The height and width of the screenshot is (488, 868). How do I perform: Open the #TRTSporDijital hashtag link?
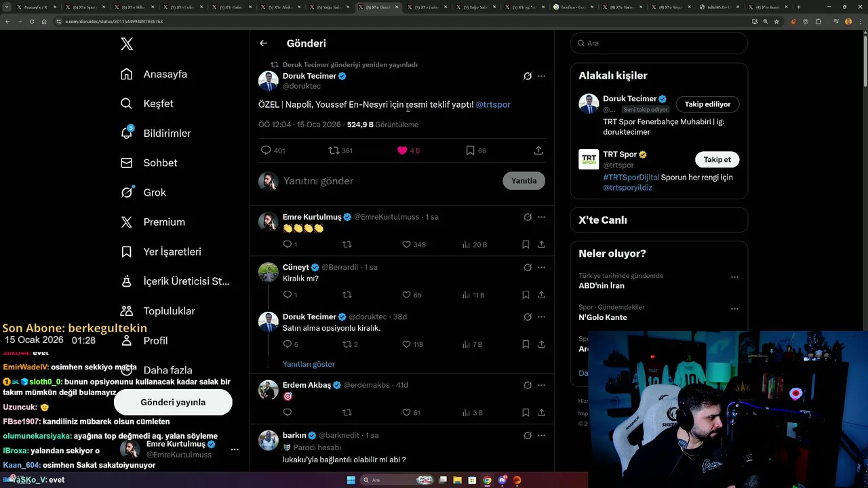click(631, 178)
